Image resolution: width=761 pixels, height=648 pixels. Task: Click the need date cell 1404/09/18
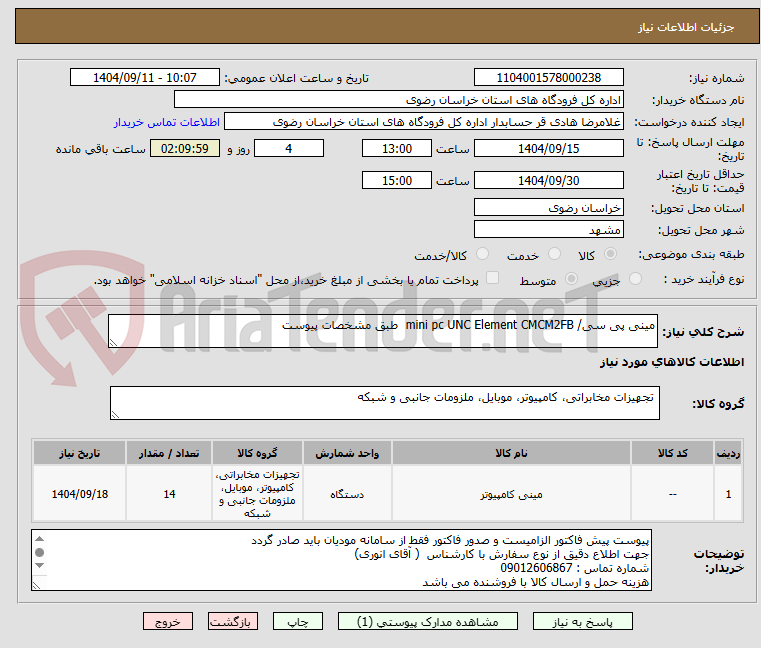80,494
